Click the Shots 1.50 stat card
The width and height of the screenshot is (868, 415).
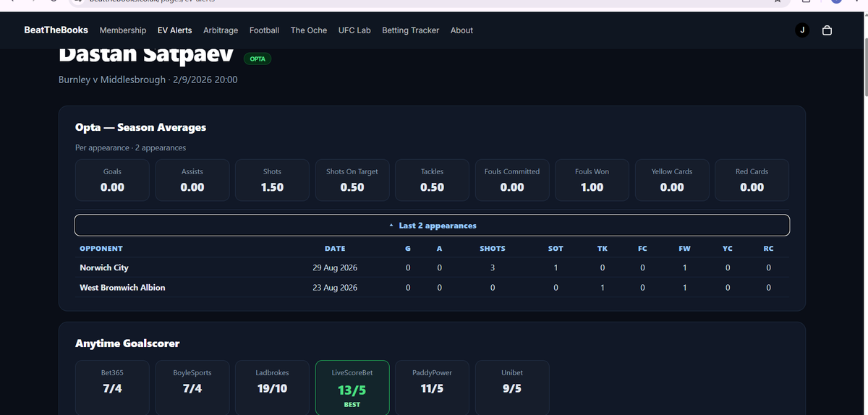click(273, 180)
